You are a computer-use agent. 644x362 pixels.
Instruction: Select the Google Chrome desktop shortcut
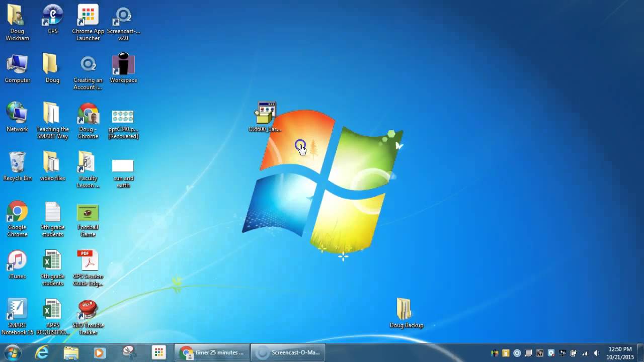(x=17, y=220)
